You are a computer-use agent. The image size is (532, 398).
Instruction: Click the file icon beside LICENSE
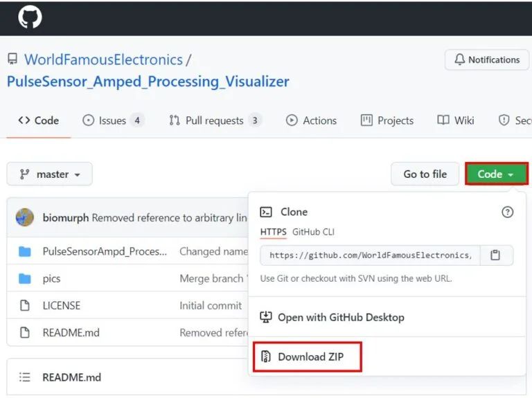(x=24, y=305)
